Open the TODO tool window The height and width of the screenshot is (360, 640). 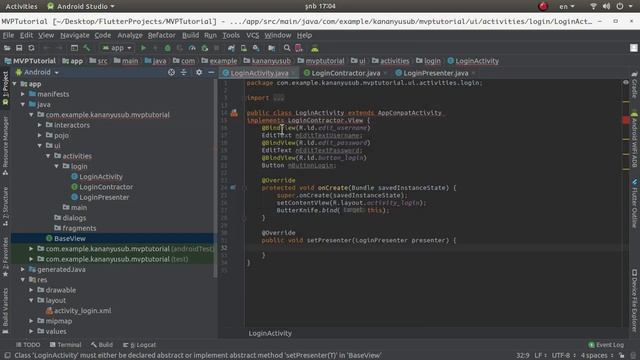(28, 345)
